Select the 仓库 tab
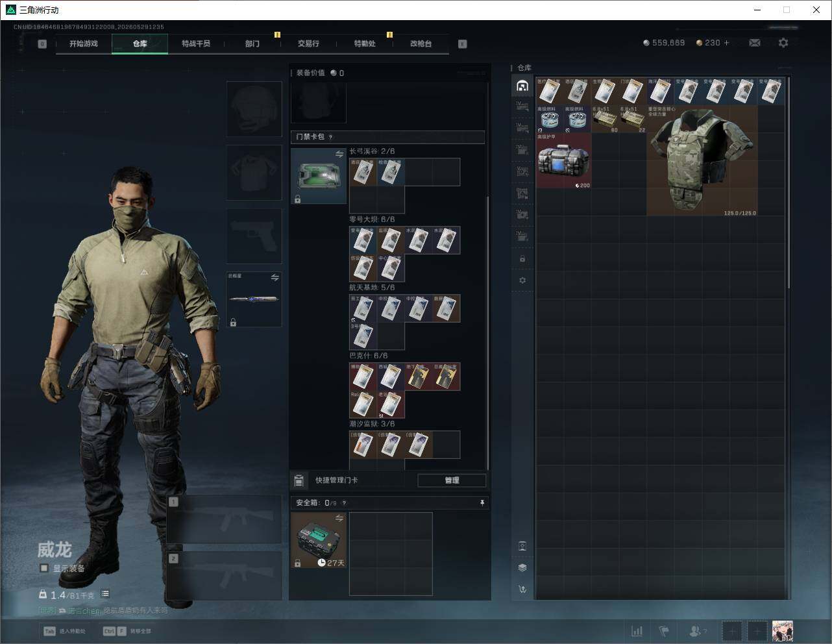This screenshot has width=832, height=644. (x=140, y=43)
